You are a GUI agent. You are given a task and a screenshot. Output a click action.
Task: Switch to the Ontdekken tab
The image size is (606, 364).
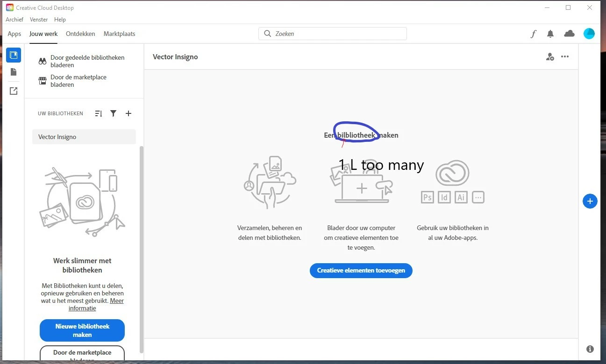click(80, 34)
